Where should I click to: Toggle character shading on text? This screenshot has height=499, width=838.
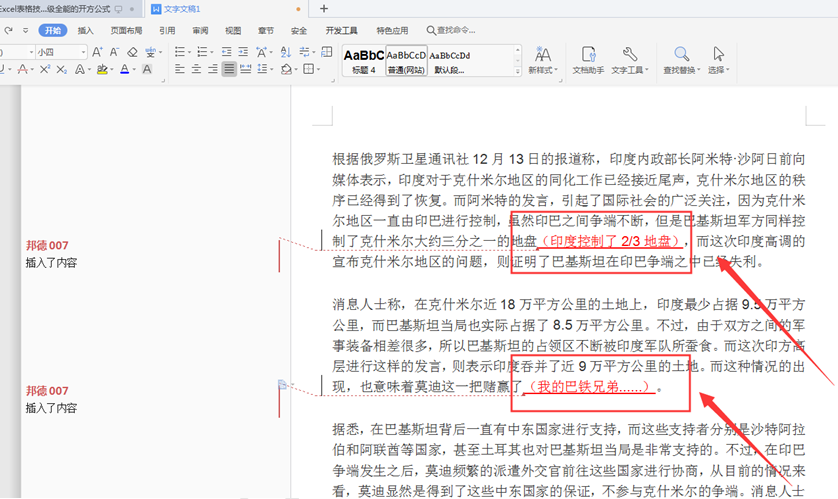[147, 70]
